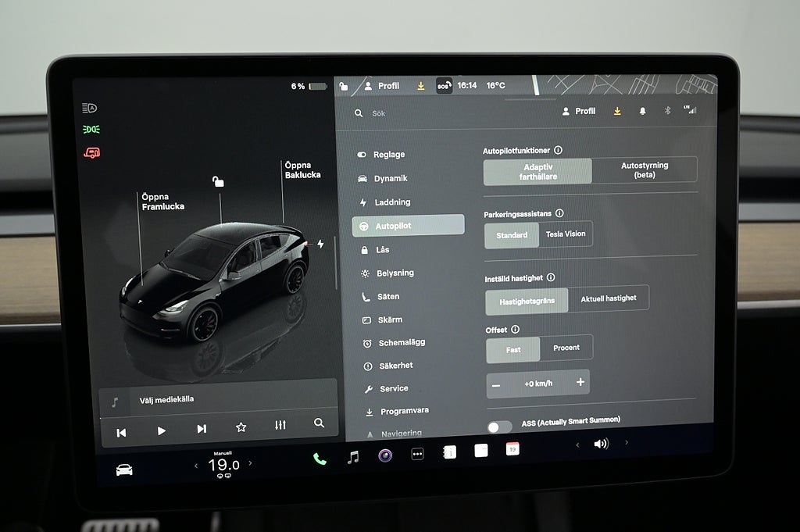Choose Tesla Vision parking assistance
800x532 pixels.
coord(565,234)
